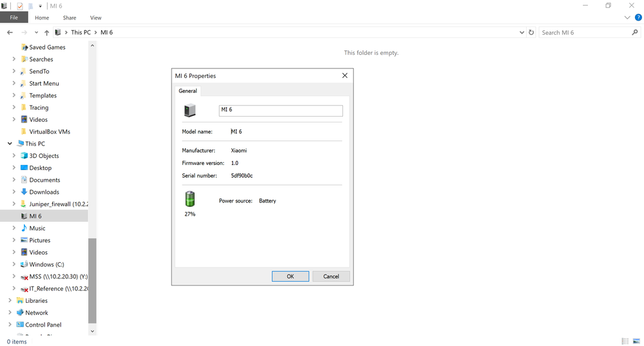Image resolution: width=644 pixels, height=346 pixels.
Task: Click the Up arrow navigation icon
Action: [47, 32]
